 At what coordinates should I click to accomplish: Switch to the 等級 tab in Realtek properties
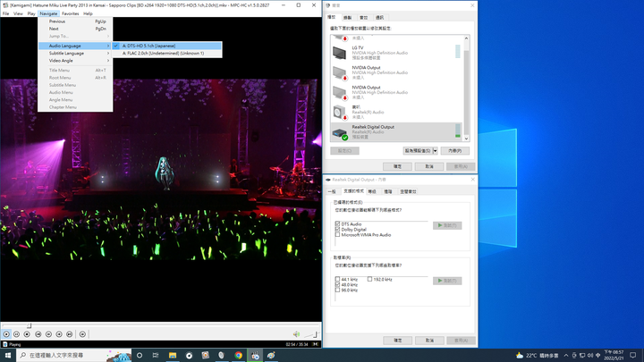click(x=372, y=191)
